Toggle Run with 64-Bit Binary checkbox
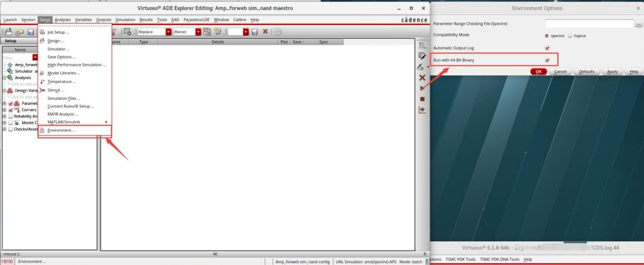Viewport: 644px width, 265px height. pos(547,60)
